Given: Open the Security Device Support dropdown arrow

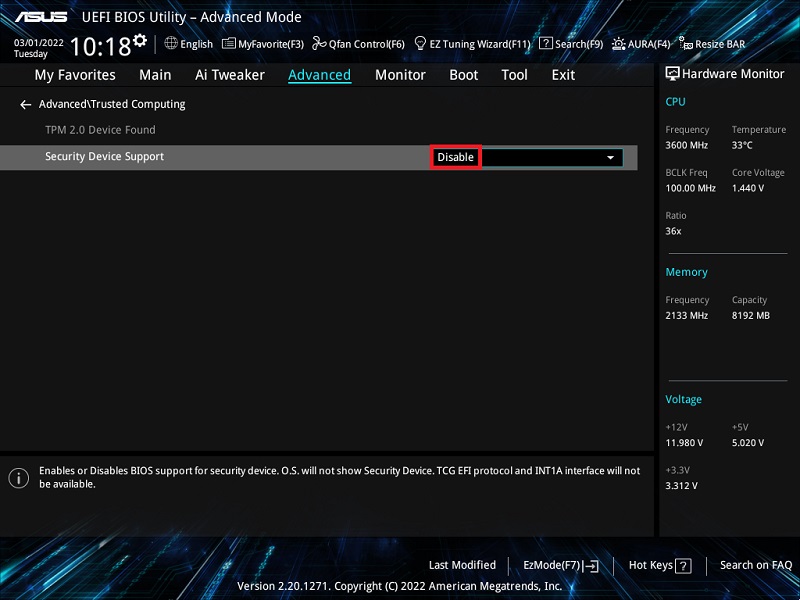Looking at the screenshot, I should [610, 158].
